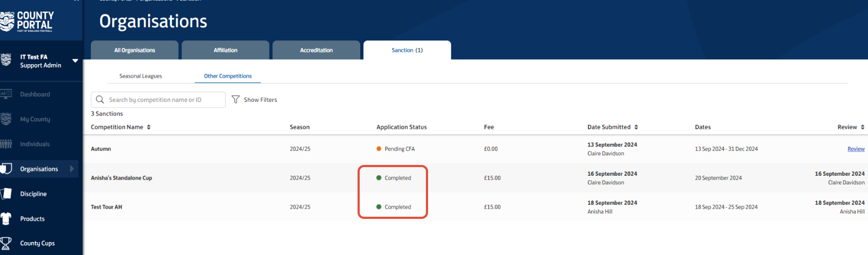The width and height of the screenshot is (868, 255).
Task: Select the My County crest icon
Action: click(6, 119)
